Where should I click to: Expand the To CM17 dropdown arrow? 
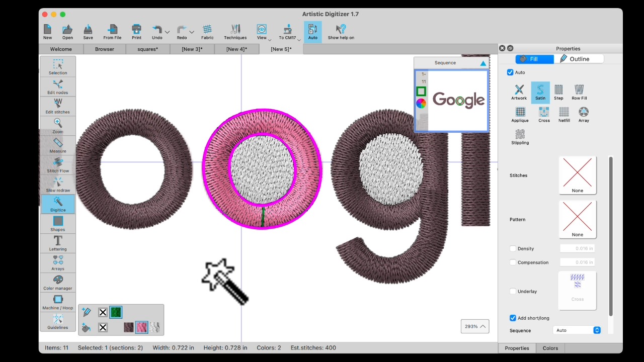tap(299, 39)
